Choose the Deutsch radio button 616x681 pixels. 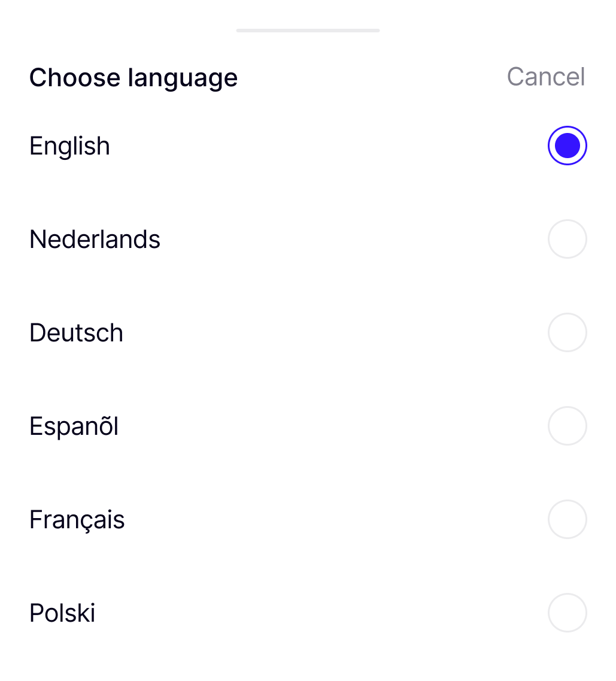pyautogui.click(x=567, y=332)
